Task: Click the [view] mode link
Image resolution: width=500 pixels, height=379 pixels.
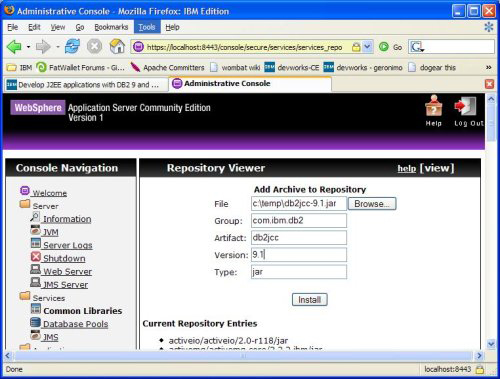Action: pyautogui.click(x=437, y=168)
